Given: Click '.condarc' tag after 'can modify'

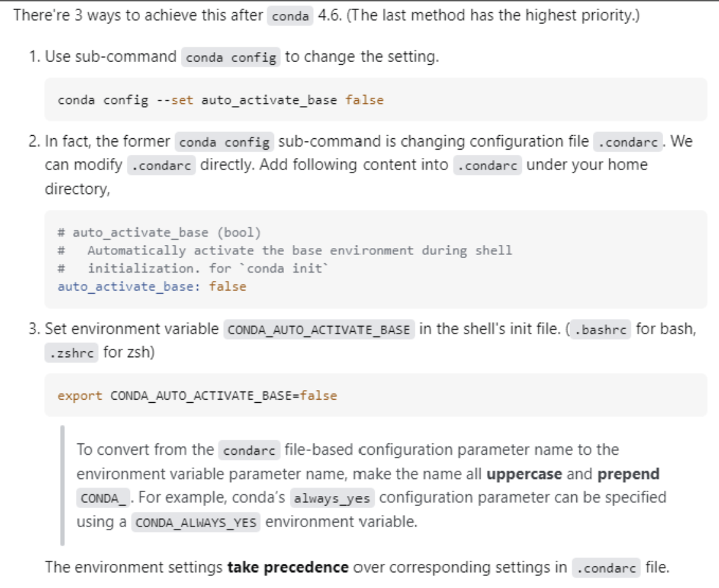Looking at the screenshot, I should (x=162, y=165).
